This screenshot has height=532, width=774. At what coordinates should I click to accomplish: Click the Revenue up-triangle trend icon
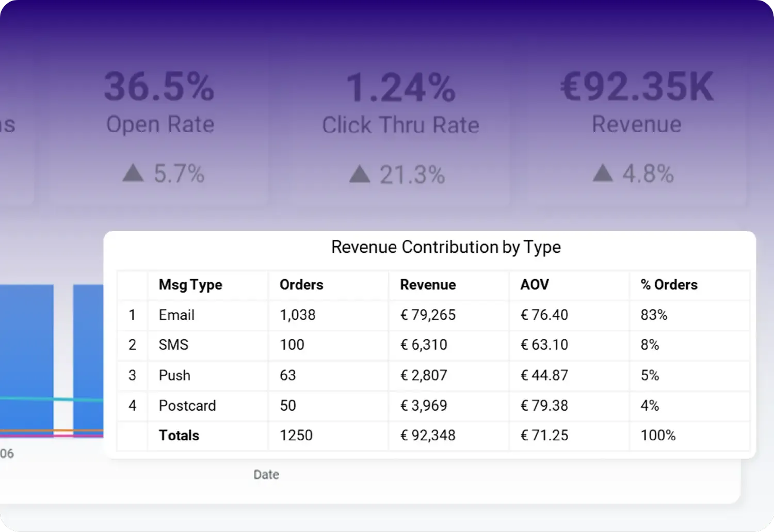coord(603,173)
